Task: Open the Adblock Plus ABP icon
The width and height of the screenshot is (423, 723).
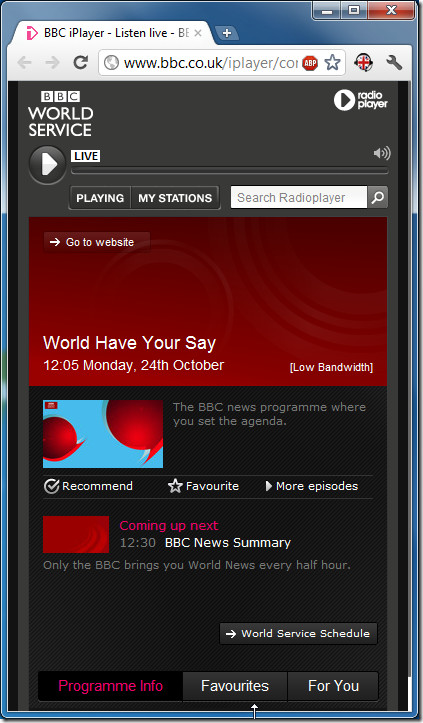Action: tap(310, 63)
